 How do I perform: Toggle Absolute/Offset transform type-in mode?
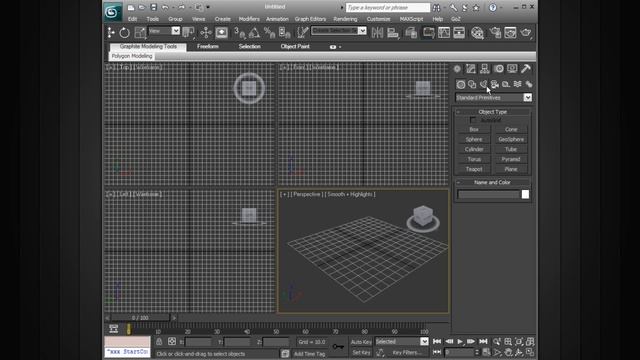171,342
